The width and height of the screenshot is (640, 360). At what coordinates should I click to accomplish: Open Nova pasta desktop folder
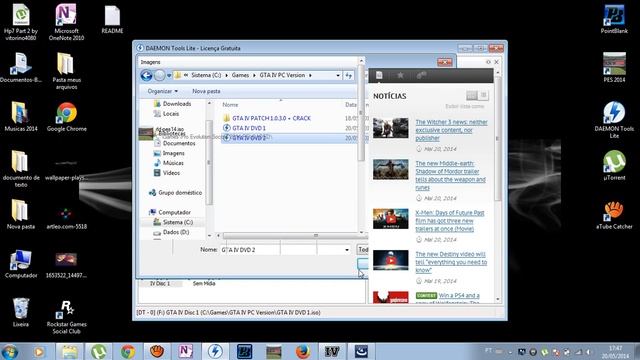click(x=20, y=214)
